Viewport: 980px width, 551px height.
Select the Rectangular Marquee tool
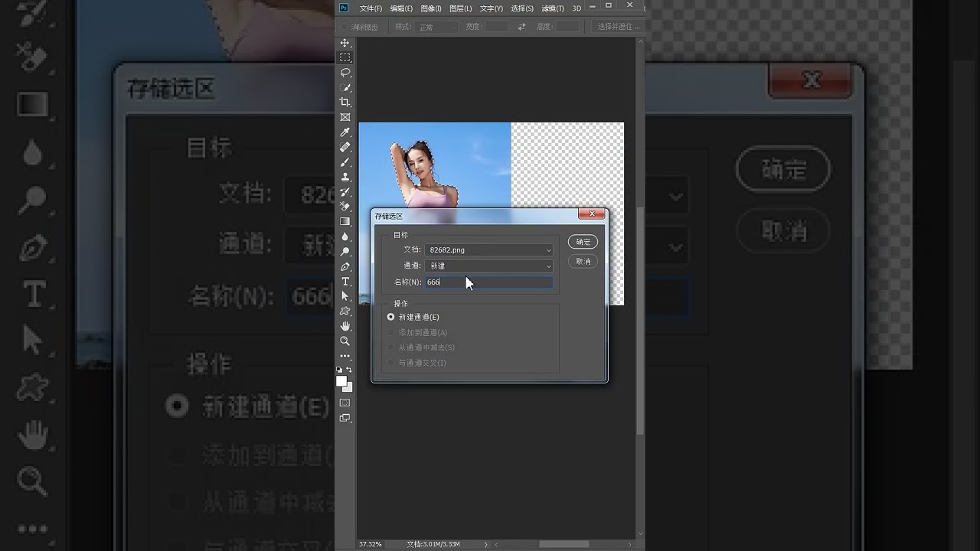coord(345,57)
